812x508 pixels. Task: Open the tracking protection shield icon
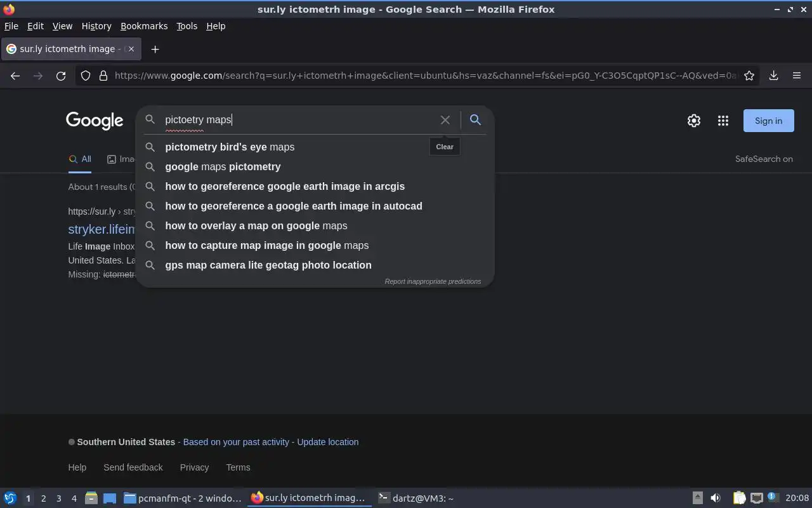tap(86, 76)
